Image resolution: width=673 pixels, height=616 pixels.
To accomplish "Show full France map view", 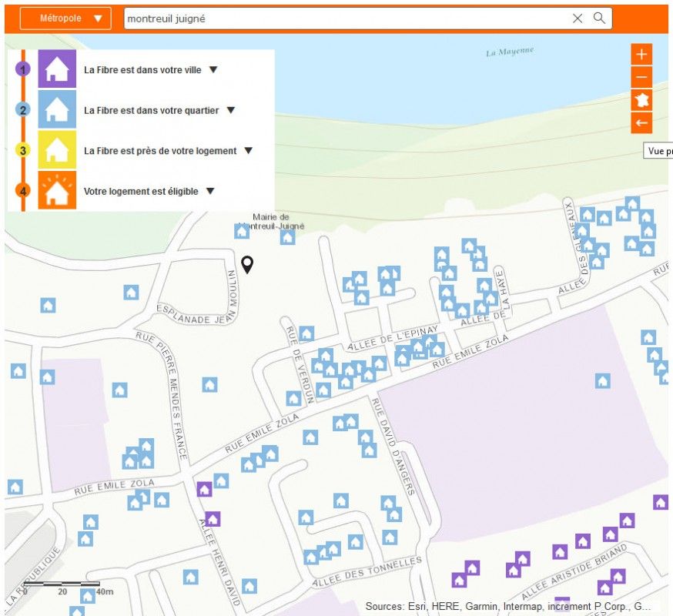I will [641, 100].
